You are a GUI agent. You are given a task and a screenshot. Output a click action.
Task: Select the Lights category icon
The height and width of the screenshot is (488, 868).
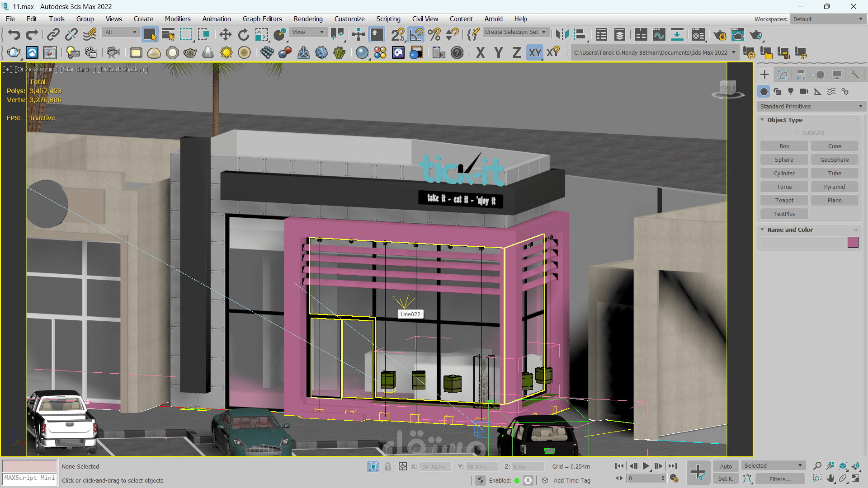coord(791,91)
